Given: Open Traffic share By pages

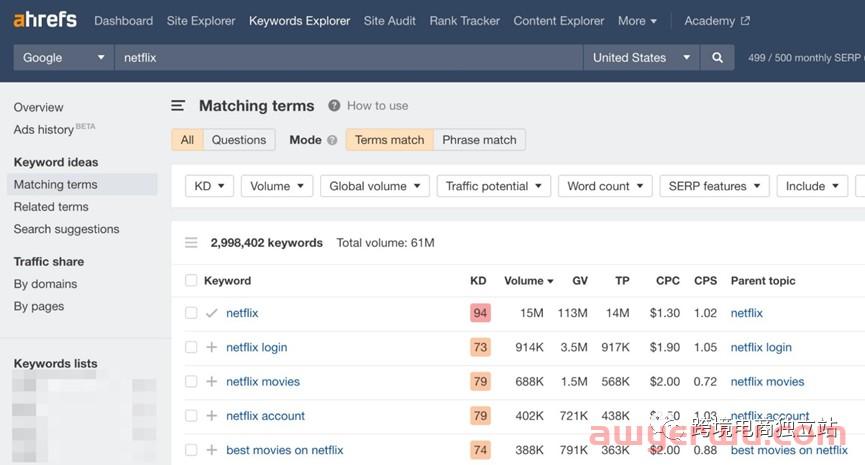Looking at the screenshot, I should (39, 306).
